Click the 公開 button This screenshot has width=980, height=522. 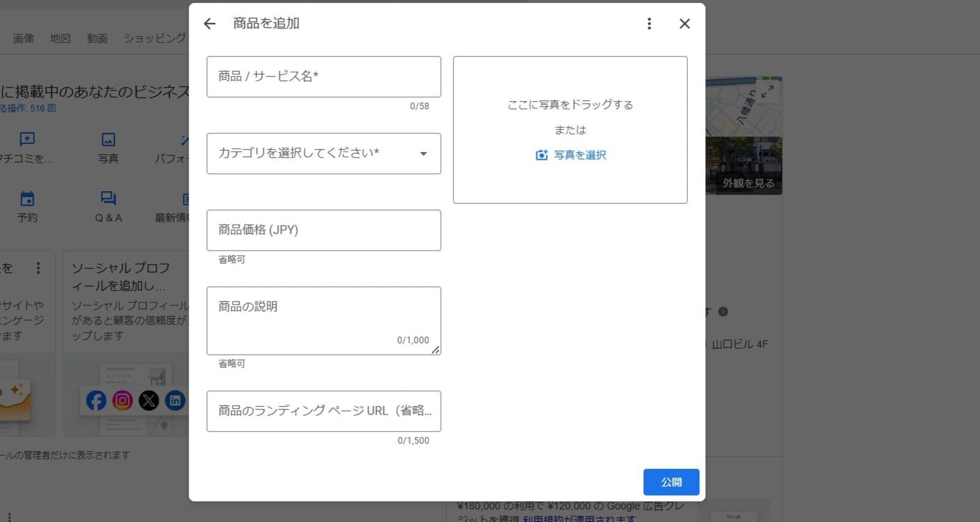[x=671, y=482]
